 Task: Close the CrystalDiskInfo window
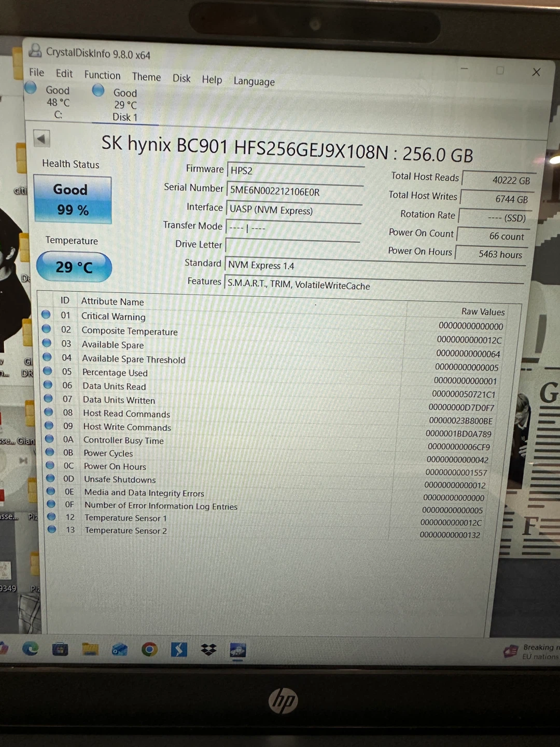(x=536, y=72)
